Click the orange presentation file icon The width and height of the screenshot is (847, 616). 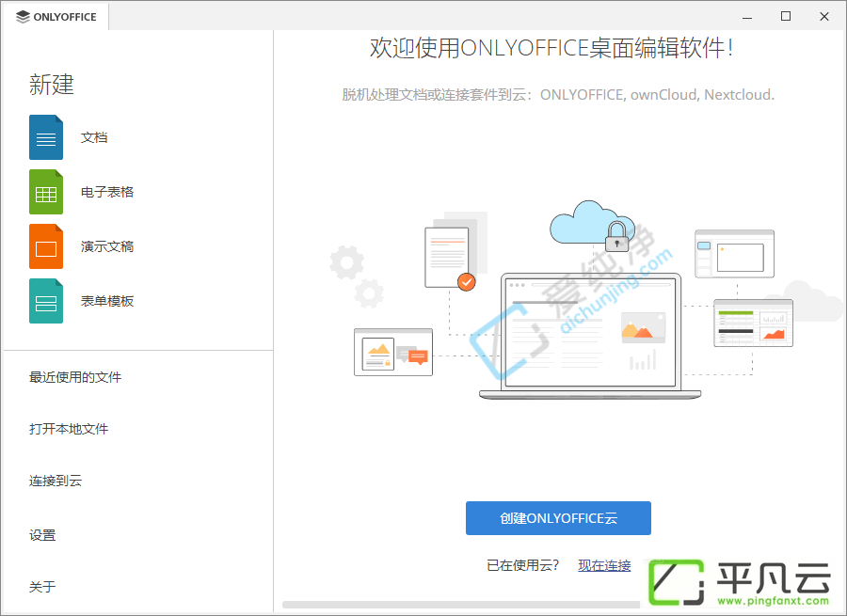coord(46,246)
